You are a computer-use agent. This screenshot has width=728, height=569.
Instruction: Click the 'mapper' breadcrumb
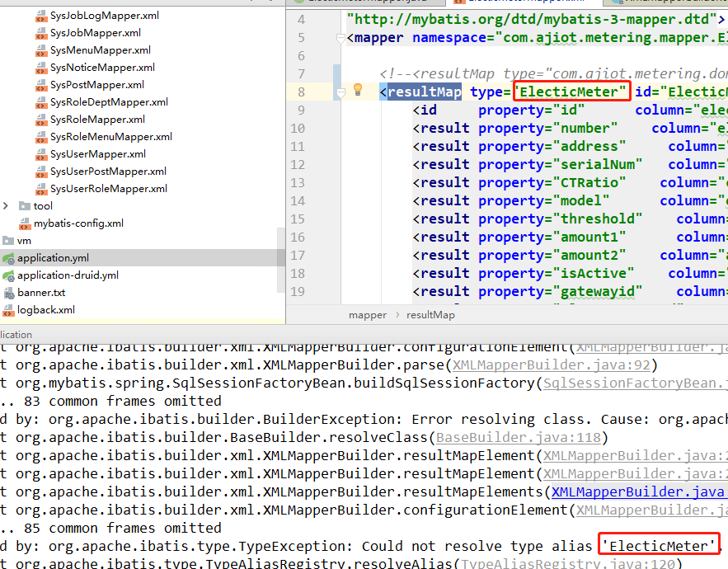tap(367, 315)
